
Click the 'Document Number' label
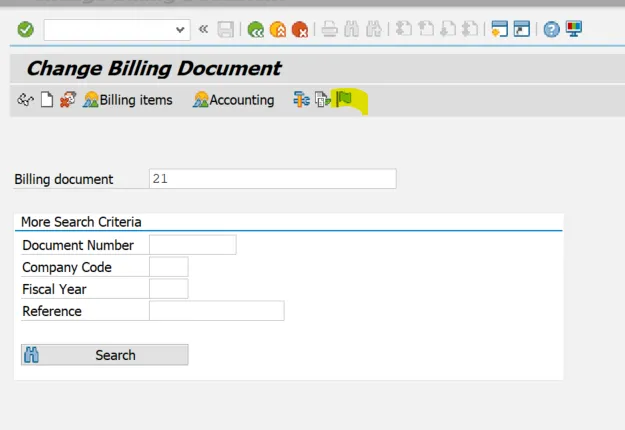coord(78,245)
